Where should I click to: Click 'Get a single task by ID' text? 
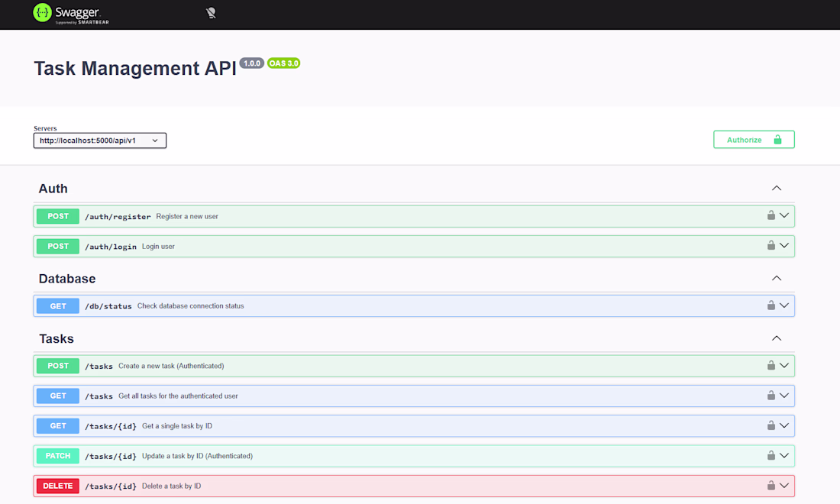[x=177, y=426]
